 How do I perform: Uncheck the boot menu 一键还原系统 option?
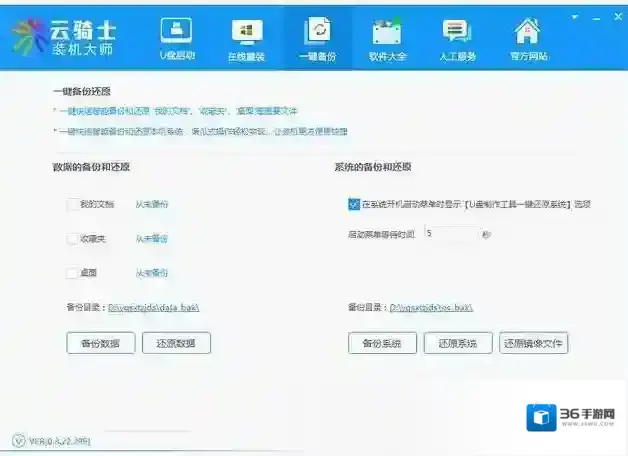tap(354, 204)
